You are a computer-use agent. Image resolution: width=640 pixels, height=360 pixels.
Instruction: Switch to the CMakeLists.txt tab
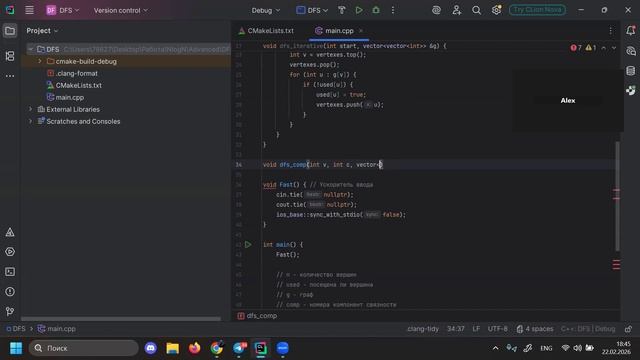[266, 31]
